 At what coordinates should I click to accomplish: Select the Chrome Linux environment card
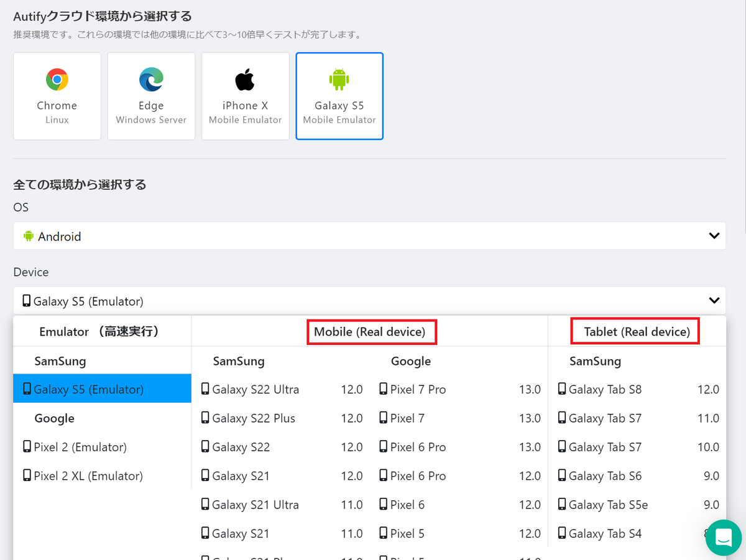tap(57, 96)
